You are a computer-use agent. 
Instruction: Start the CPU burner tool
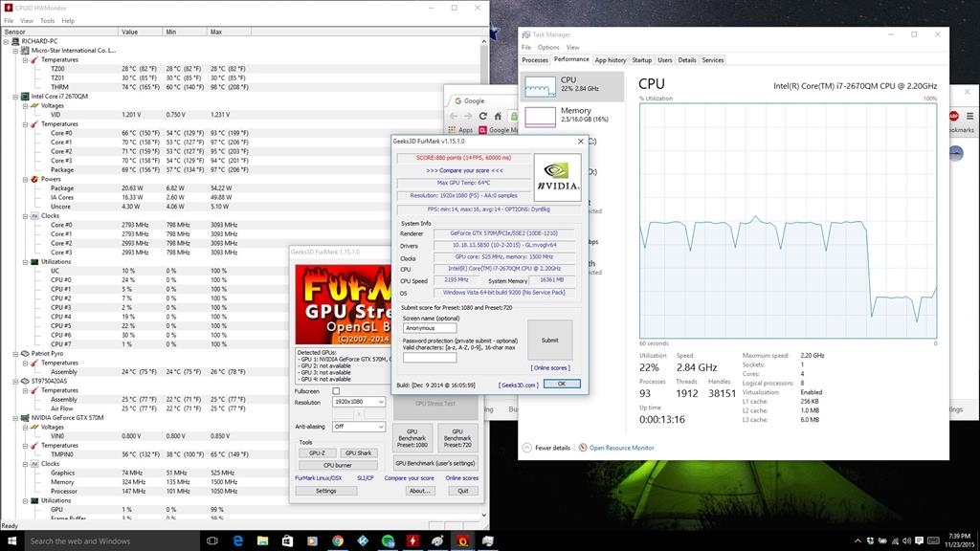click(x=338, y=466)
